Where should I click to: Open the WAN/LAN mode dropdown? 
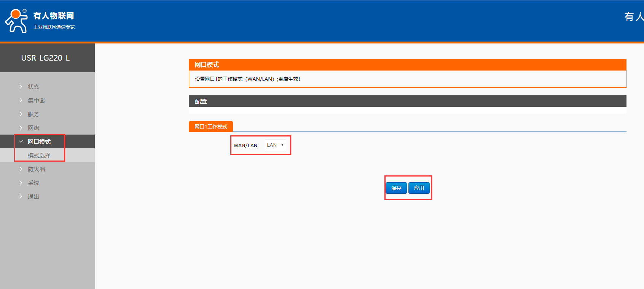[x=276, y=145]
